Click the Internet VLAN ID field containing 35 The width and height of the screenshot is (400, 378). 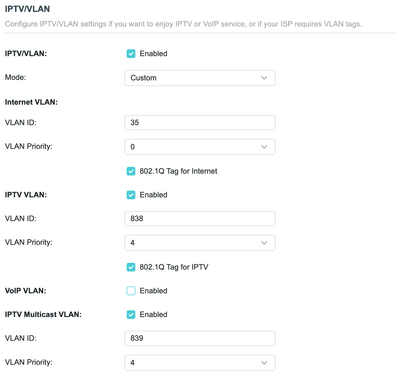(200, 123)
